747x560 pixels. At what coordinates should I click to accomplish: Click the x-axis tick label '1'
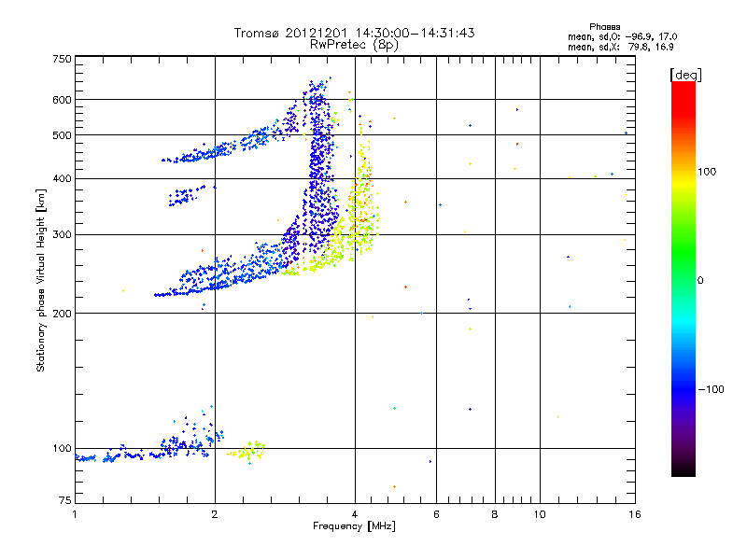[75, 514]
